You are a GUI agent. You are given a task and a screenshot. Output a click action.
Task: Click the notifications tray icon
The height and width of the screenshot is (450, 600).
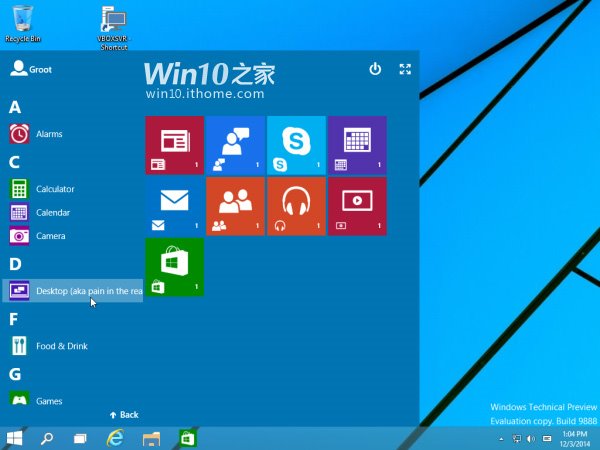tap(547, 439)
